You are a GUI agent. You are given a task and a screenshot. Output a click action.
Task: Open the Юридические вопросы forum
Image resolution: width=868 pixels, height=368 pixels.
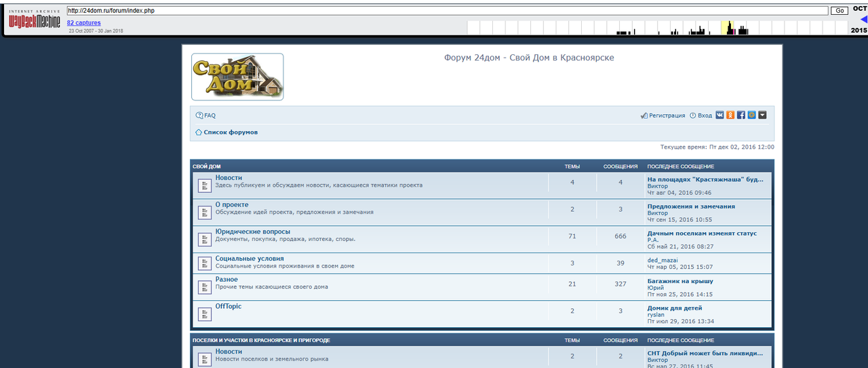point(253,232)
